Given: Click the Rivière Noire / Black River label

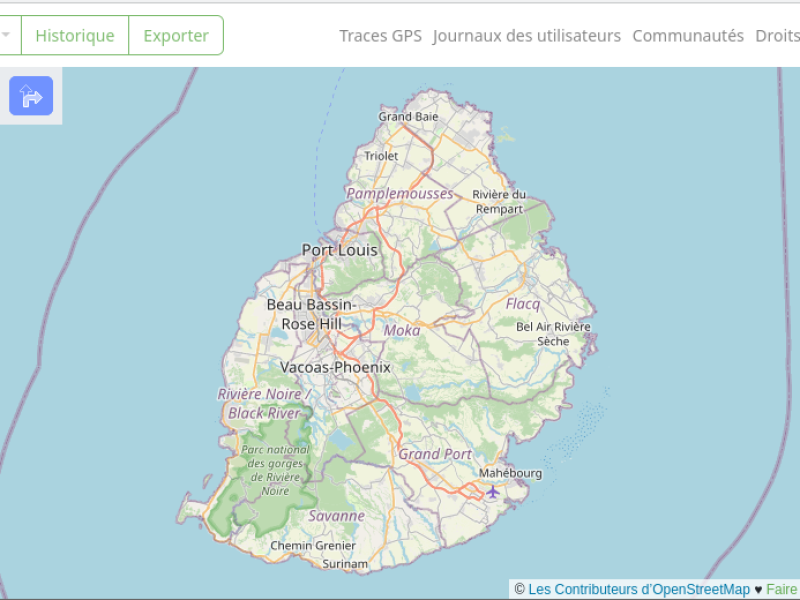Looking at the screenshot, I should 264,403.
